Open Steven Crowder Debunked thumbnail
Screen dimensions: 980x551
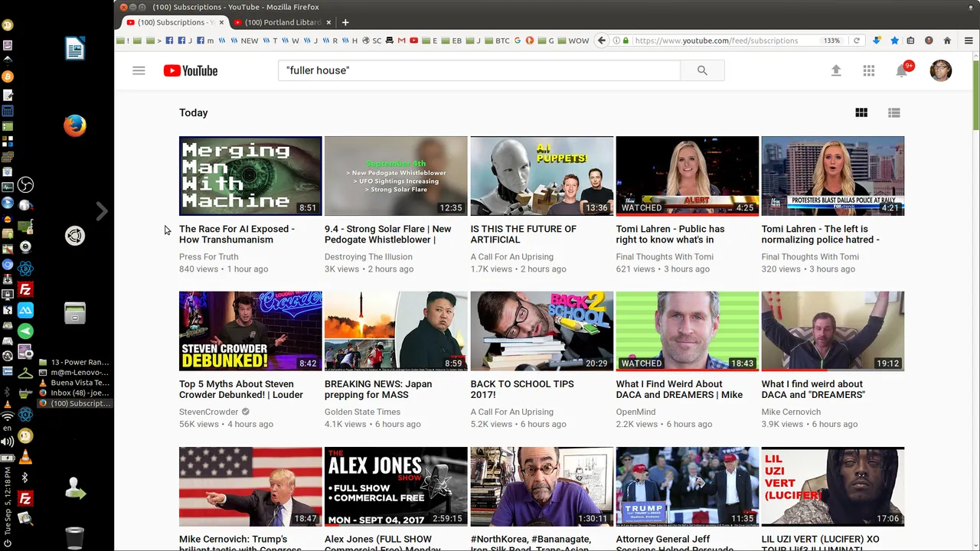click(x=250, y=331)
